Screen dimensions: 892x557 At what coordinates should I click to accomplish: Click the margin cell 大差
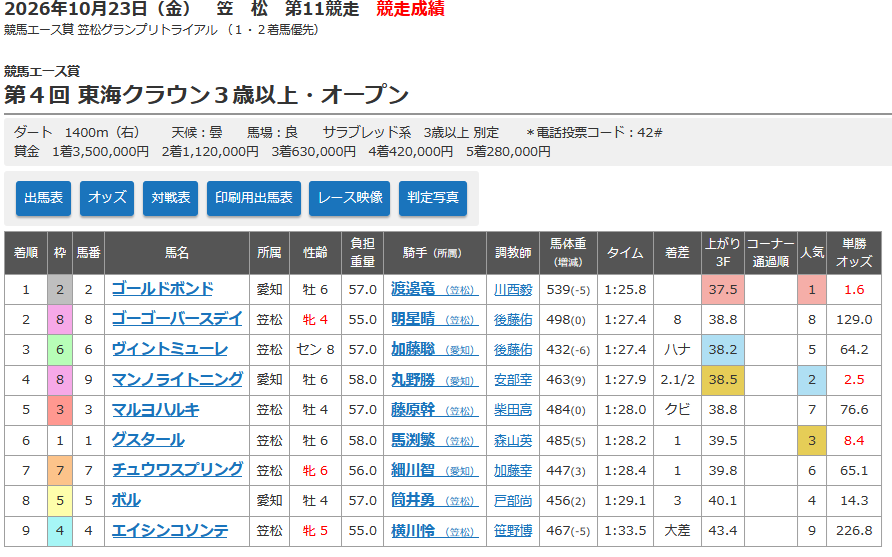pyautogui.click(x=677, y=531)
